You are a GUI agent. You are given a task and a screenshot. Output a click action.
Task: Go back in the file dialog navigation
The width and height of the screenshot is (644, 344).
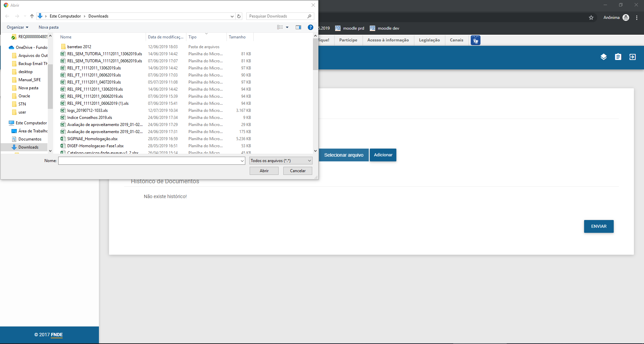tap(7, 16)
